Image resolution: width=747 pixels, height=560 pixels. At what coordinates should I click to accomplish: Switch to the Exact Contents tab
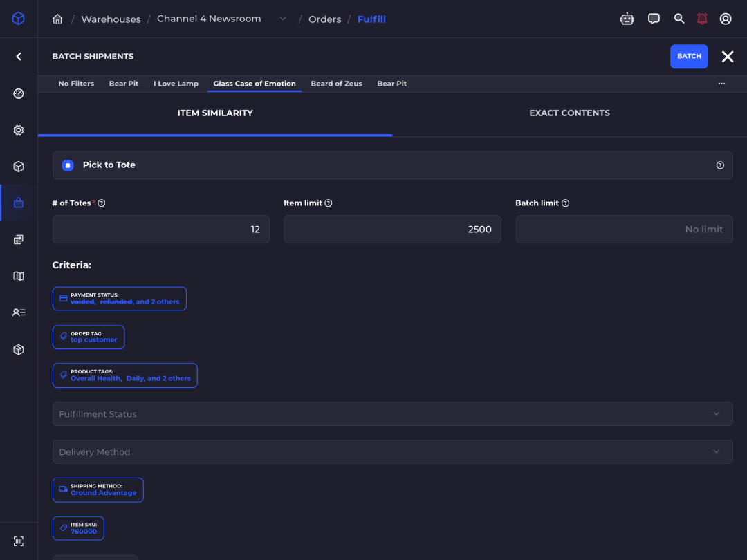[x=569, y=113]
